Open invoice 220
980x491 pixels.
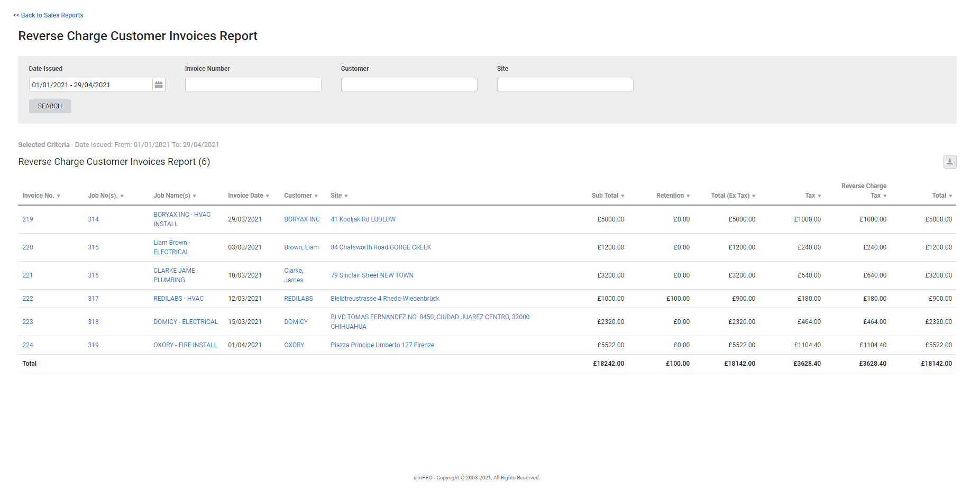click(x=28, y=247)
